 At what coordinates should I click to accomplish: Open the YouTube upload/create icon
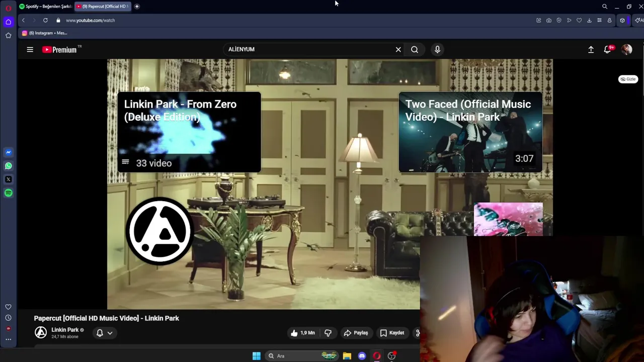591,49
